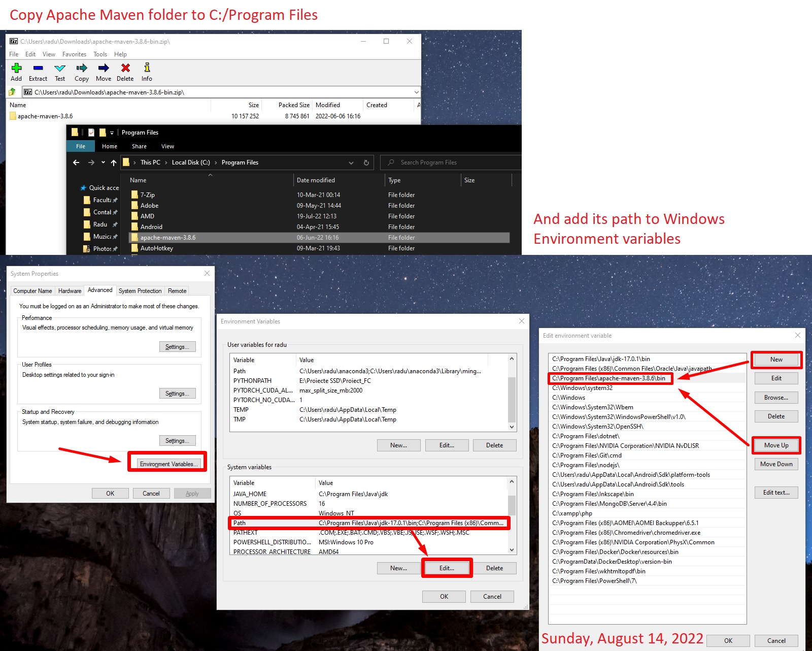Click the up-folder icon beside 7-Zip address bar
Viewport: 812px width, 651px height.
pyautogui.click(x=13, y=92)
